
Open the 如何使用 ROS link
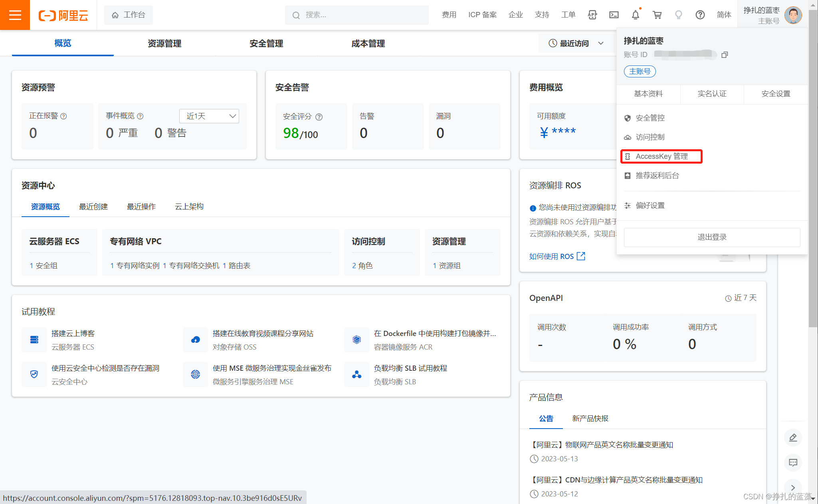pyautogui.click(x=557, y=256)
